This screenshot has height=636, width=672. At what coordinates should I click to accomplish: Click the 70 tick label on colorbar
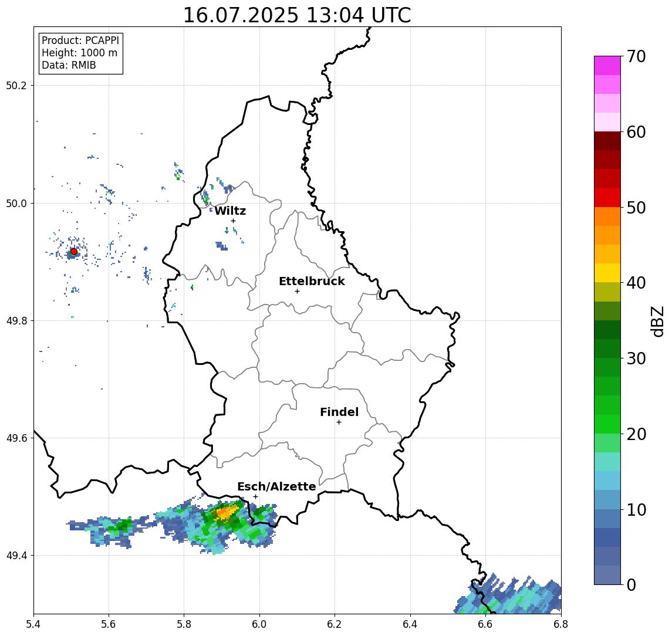pyautogui.click(x=636, y=56)
